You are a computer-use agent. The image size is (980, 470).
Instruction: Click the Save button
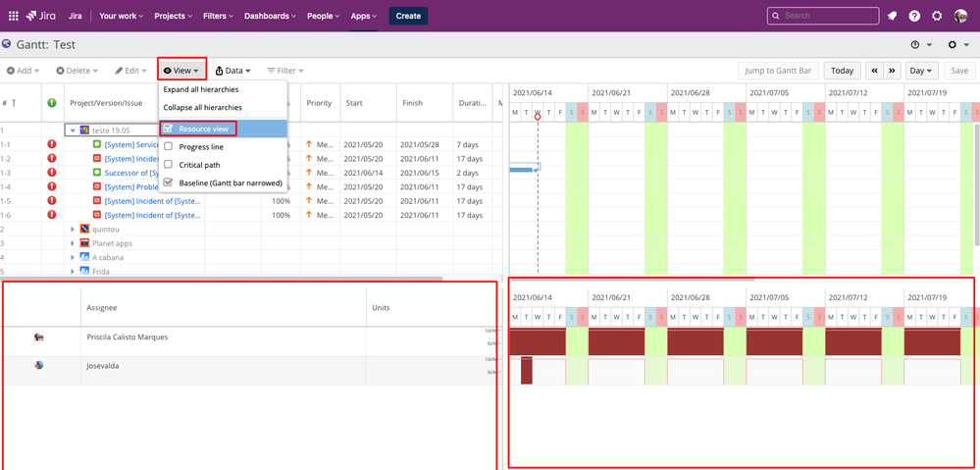pos(959,71)
